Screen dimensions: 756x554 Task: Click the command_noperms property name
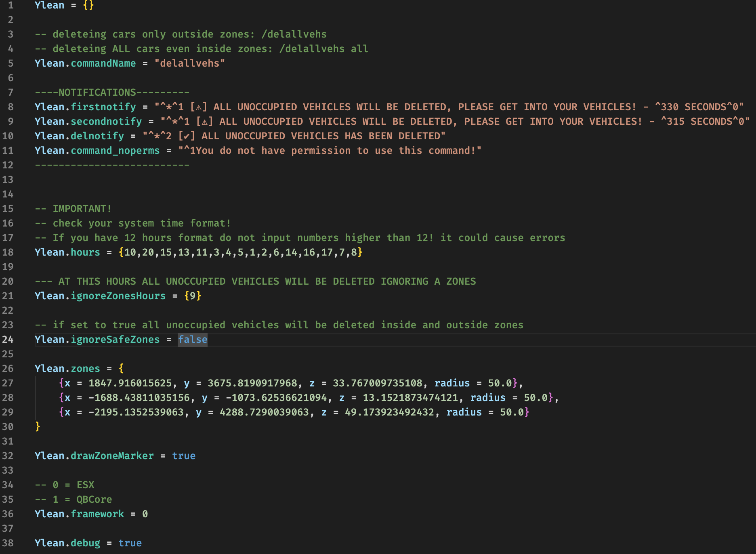pyautogui.click(x=115, y=151)
